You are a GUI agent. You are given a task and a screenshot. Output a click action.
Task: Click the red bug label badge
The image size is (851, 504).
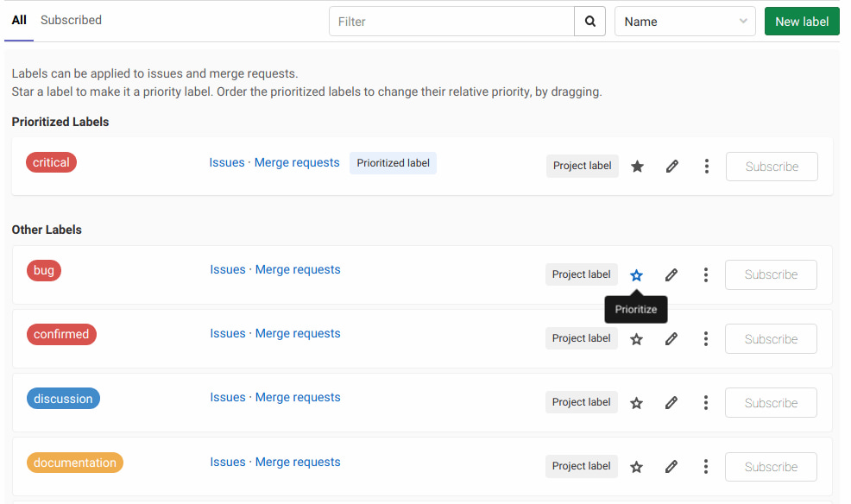click(x=43, y=270)
